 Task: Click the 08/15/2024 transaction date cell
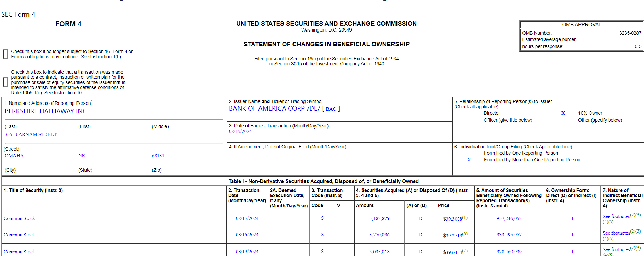tap(247, 218)
